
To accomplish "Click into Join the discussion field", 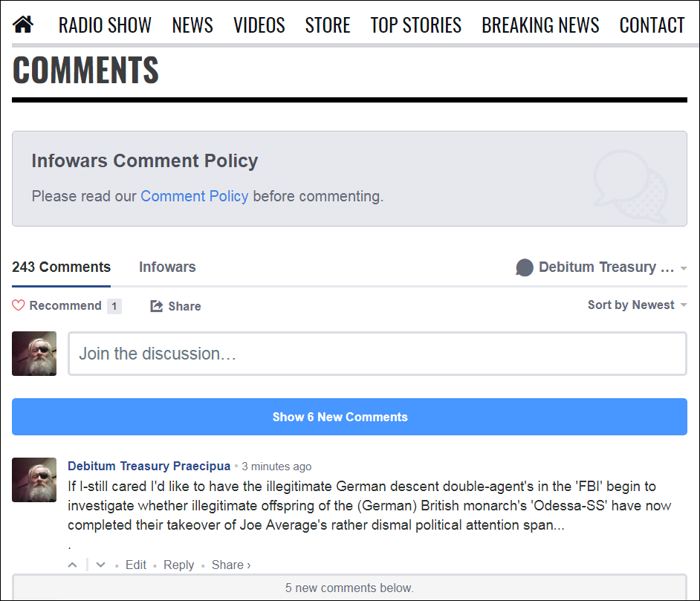I will point(377,354).
